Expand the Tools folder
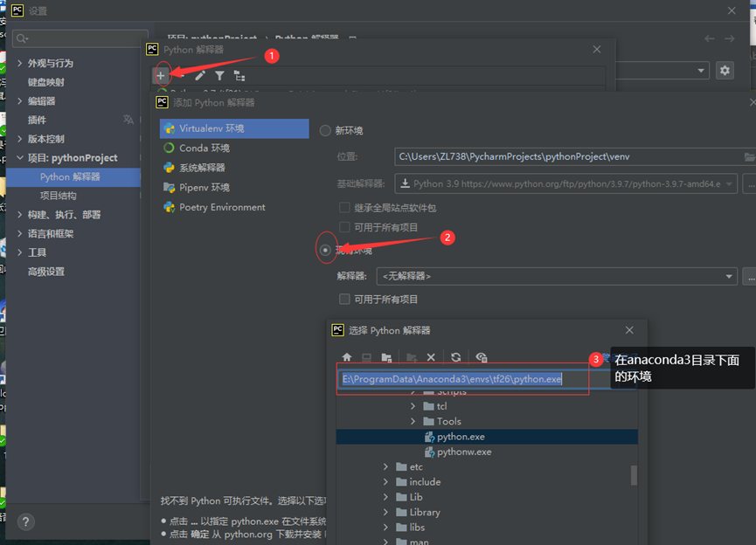 tap(413, 421)
